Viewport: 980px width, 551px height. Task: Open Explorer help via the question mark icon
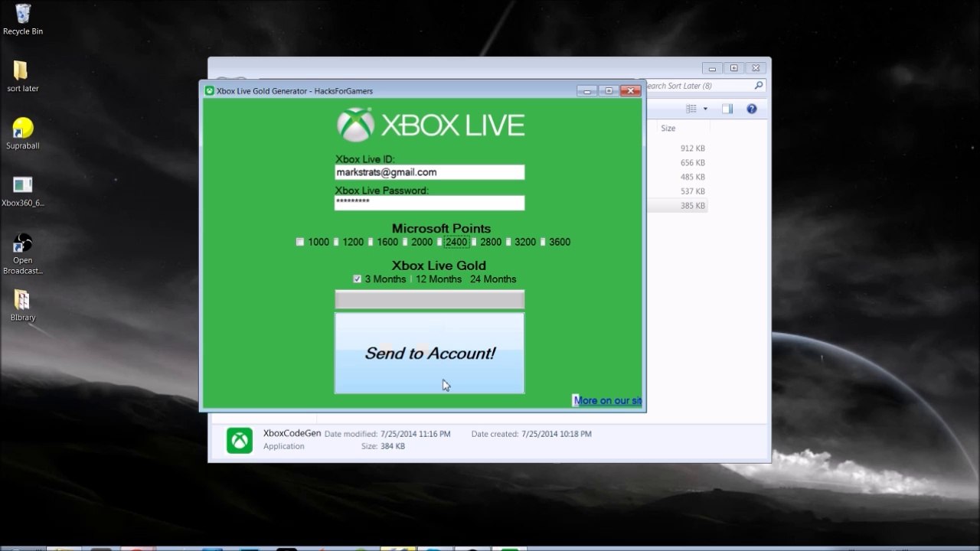[752, 109]
